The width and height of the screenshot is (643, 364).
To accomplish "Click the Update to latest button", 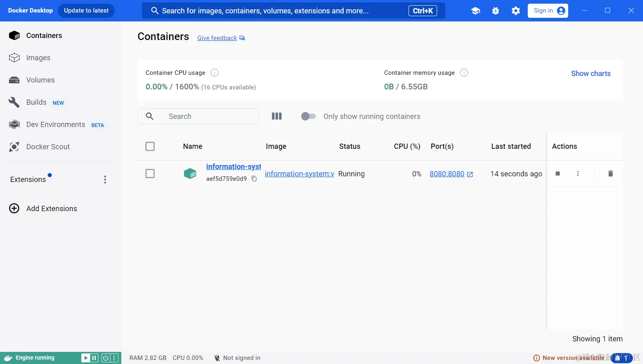I will pyautogui.click(x=87, y=11).
